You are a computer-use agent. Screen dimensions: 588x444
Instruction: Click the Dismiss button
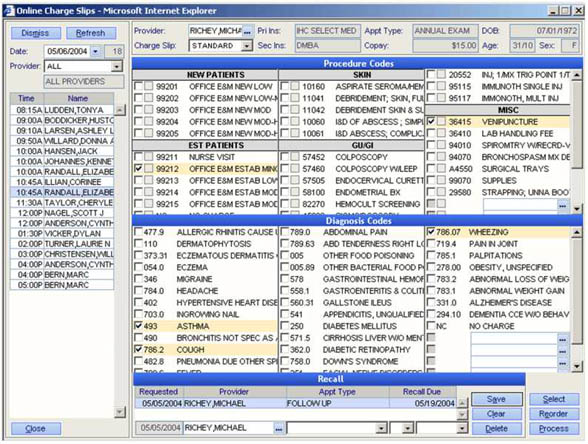tap(36, 33)
